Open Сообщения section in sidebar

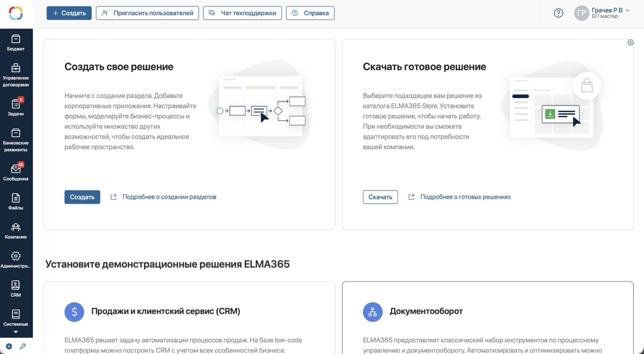16,172
